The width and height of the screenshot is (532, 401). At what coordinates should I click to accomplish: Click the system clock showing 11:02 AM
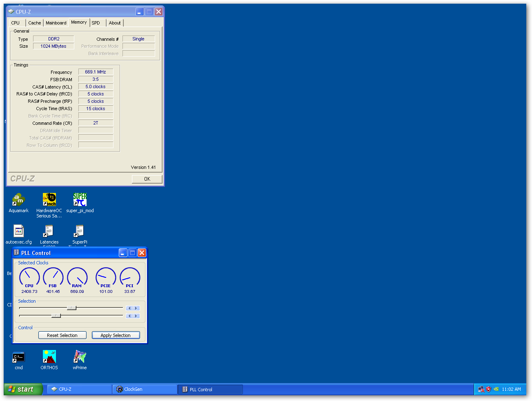[x=511, y=389]
